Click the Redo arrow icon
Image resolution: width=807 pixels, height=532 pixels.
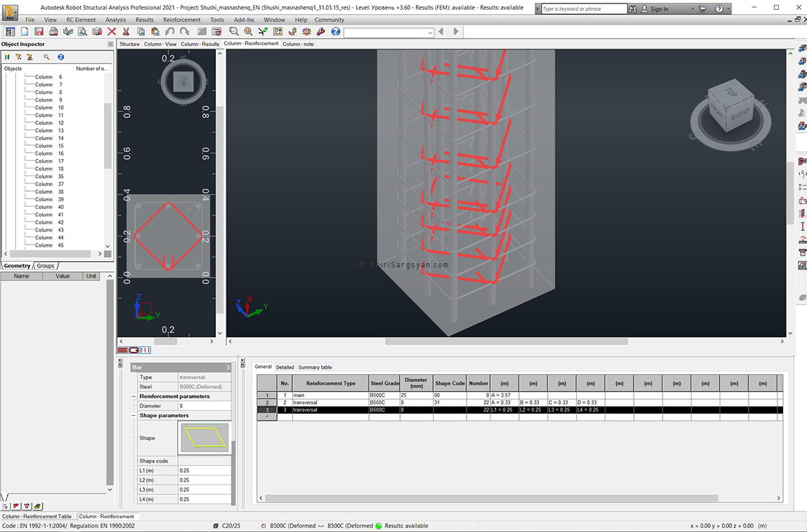[184, 32]
